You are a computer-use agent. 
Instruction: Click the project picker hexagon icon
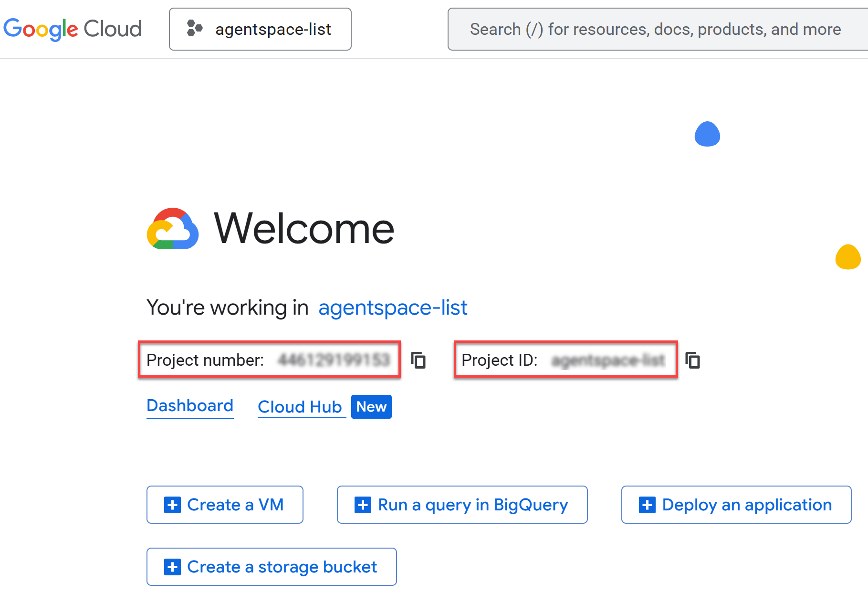point(194,28)
